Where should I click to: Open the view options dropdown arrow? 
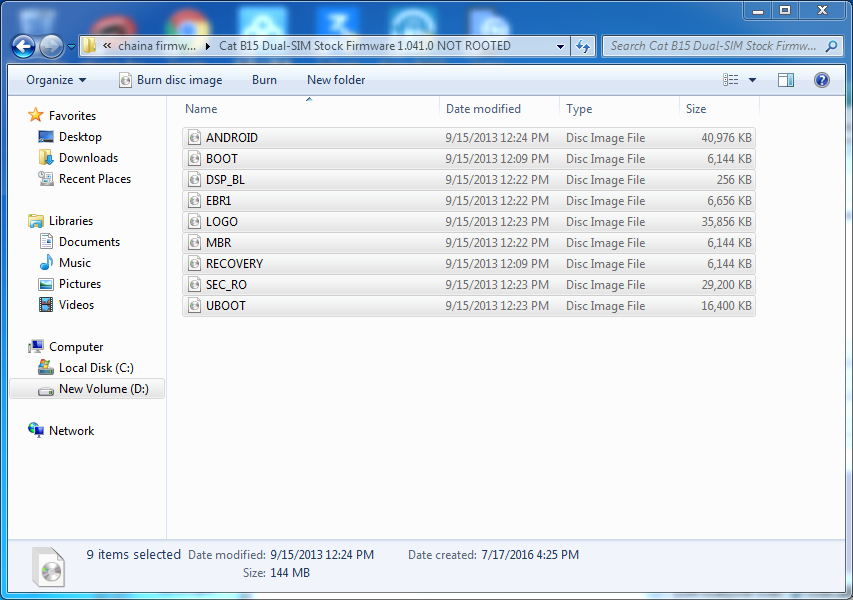(752, 80)
